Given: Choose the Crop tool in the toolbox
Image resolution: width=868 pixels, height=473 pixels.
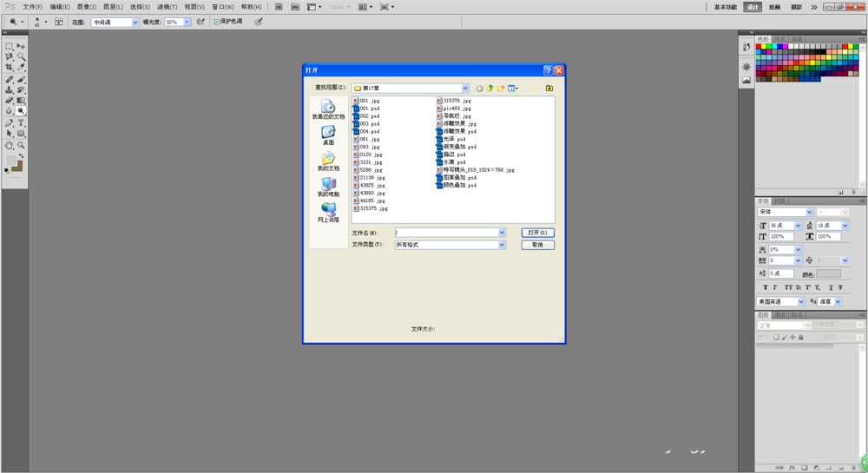Looking at the screenshot, I should pyautogui.click(x=10, y=67).
